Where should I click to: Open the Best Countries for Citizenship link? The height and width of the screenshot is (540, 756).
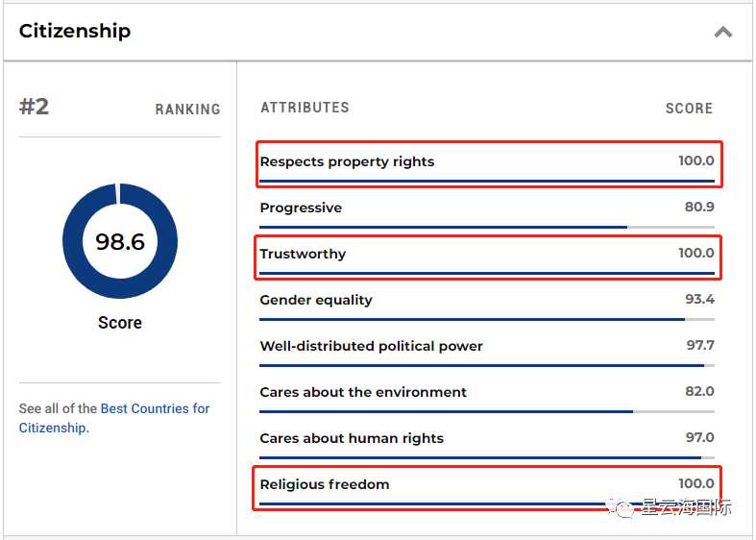155,408
